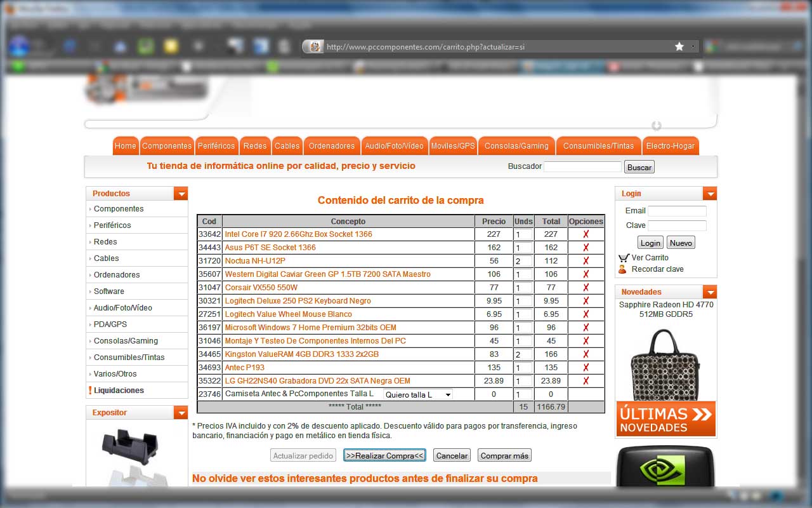Open Audio/Foto/Vídeo in the Productos sidebar
Viewport: 812px width, 508px height.
(x=123, y=308)
